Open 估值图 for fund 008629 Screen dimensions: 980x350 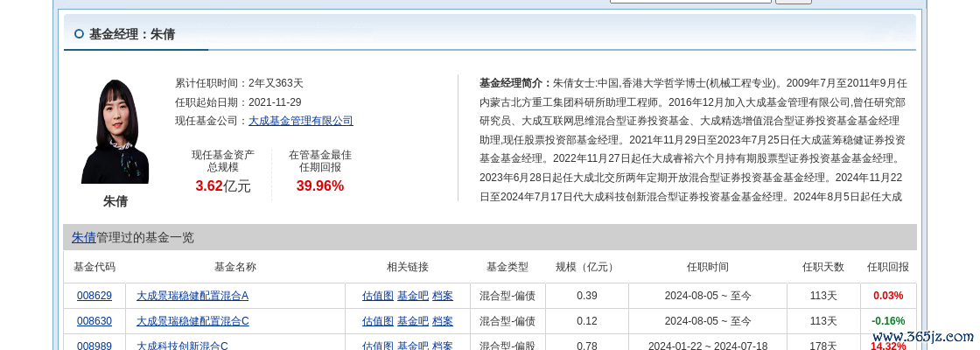tap(377, 296)
